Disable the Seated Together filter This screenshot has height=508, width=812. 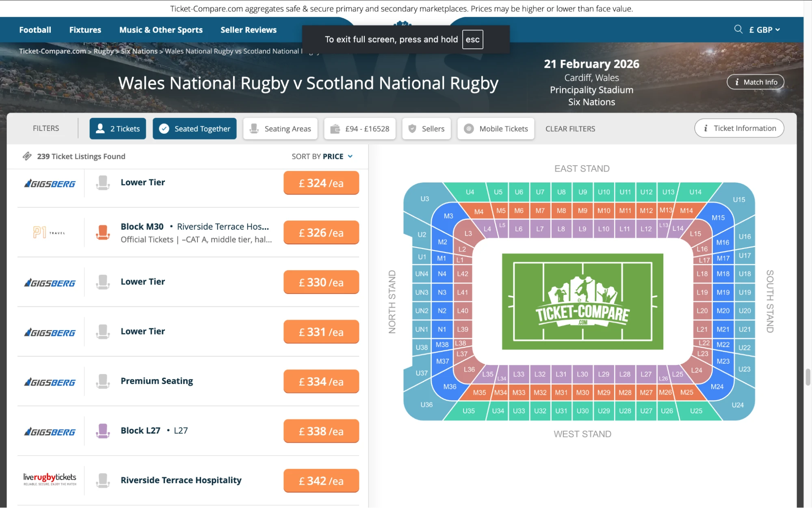point(194,128)
